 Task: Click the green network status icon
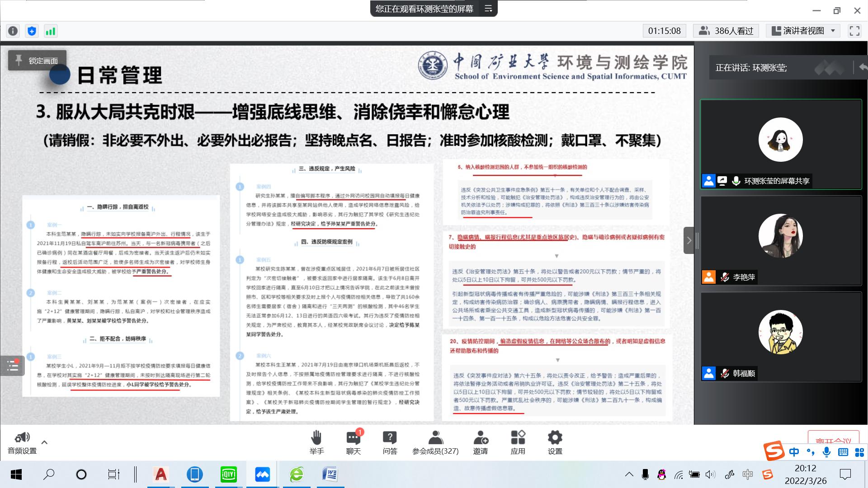pos(50,31)
